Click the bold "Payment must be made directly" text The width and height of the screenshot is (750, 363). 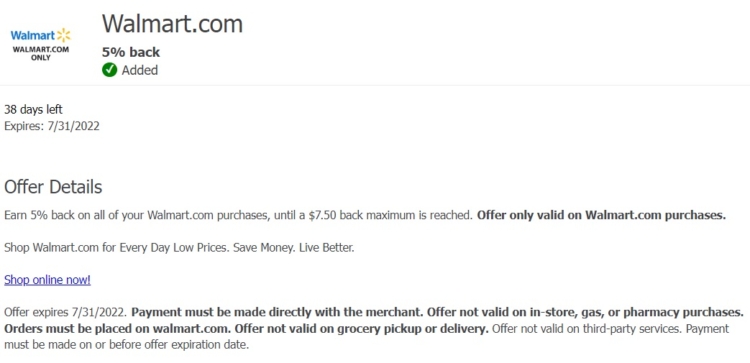pos(277,313)
